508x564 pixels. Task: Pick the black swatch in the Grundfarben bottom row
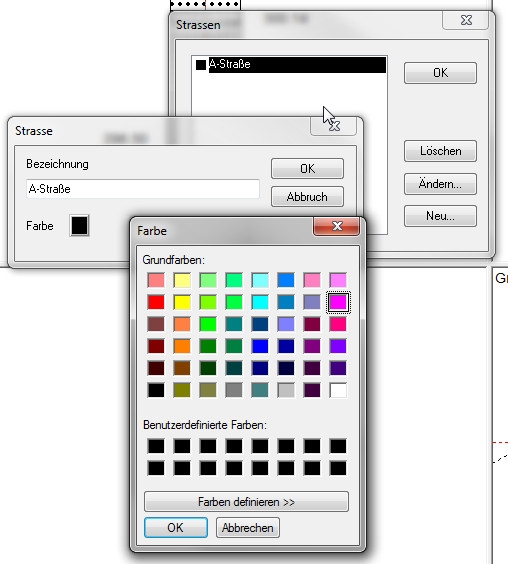point(156,390)
